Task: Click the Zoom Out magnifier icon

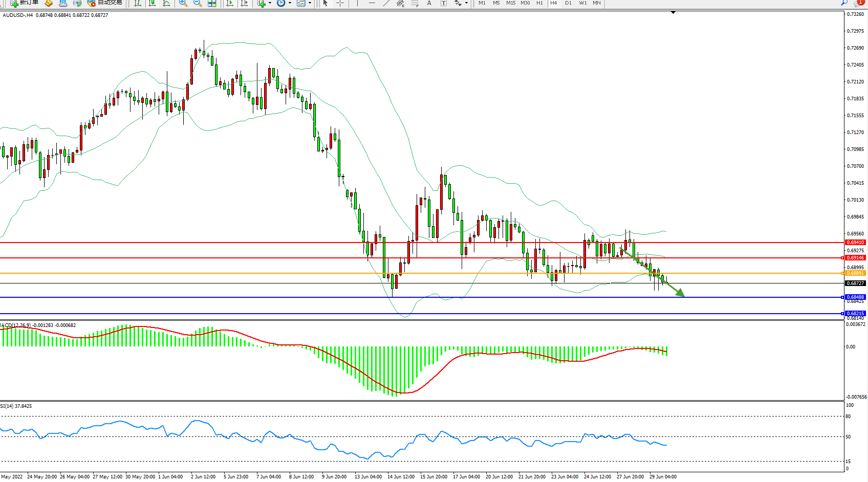Action: pos(197,3)
